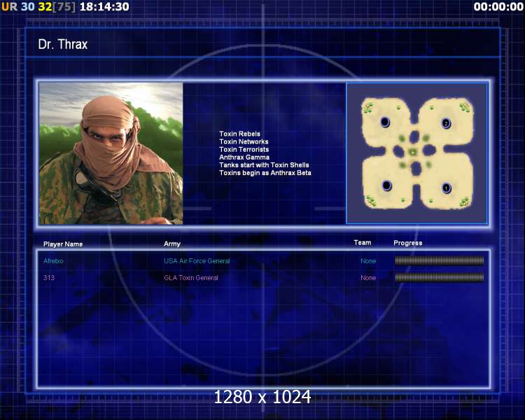Select the unnumbered start marker in the map's upper-left base
This screenshot has width=525, height=420.
385,122
